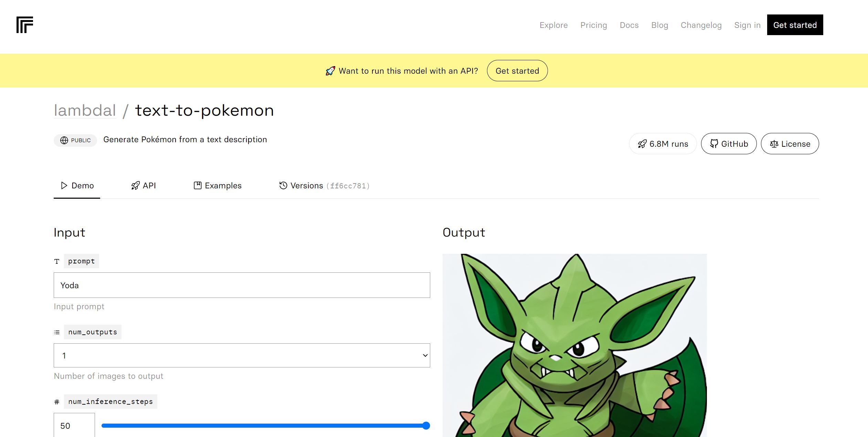Drag the num_inference_steps blue slider

click(x=425, y=425)
